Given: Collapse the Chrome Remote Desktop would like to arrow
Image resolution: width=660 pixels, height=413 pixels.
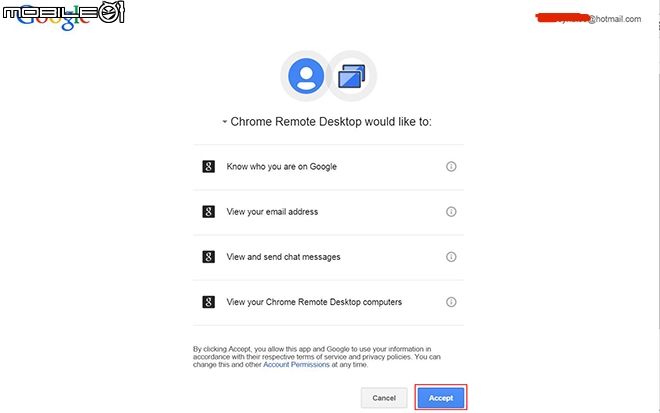Looking at the screenshot, I should pos(225,122).
